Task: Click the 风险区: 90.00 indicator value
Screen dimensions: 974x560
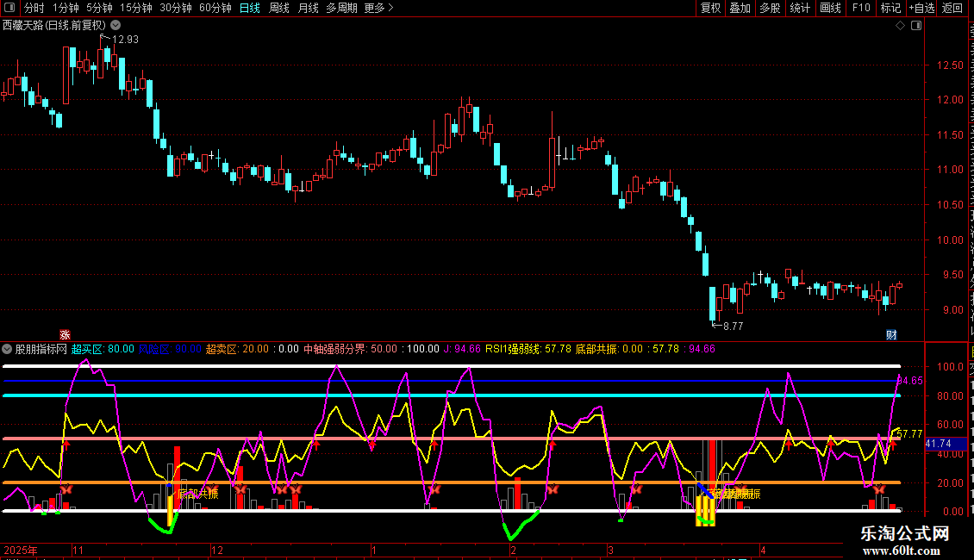Action: coord(170,349)
